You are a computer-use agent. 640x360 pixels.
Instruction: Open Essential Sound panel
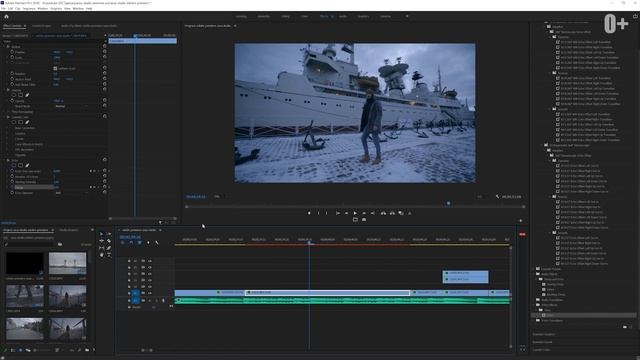coord(542,342)
